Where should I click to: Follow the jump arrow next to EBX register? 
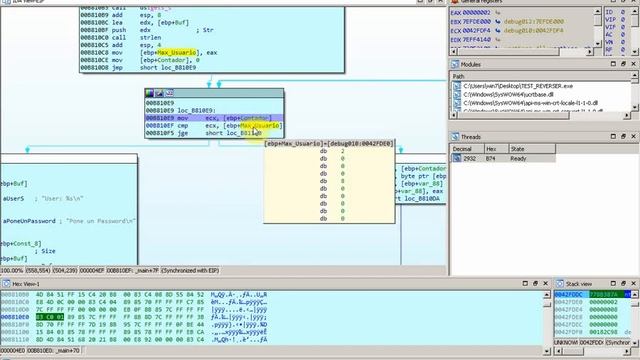(x=498, y=22)
